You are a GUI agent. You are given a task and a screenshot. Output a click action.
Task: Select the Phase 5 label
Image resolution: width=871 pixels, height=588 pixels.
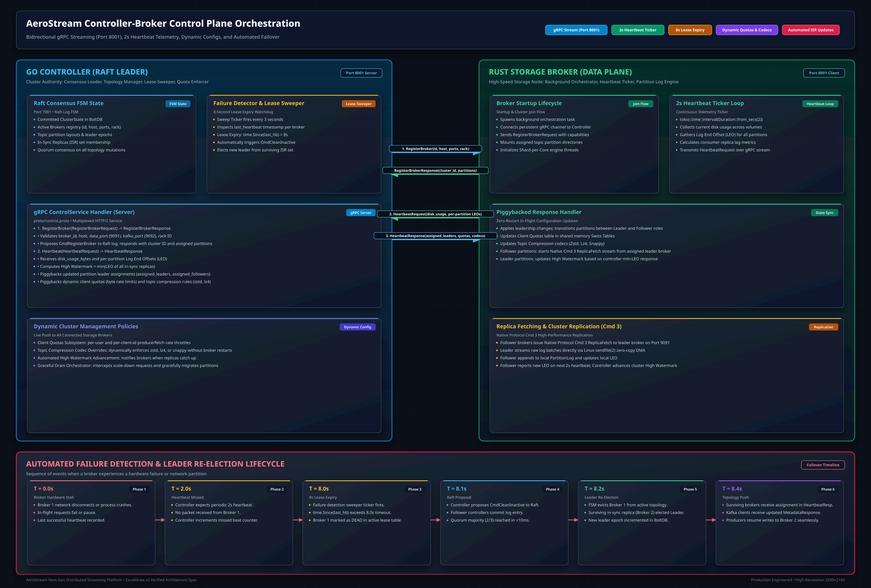[690, 489]
